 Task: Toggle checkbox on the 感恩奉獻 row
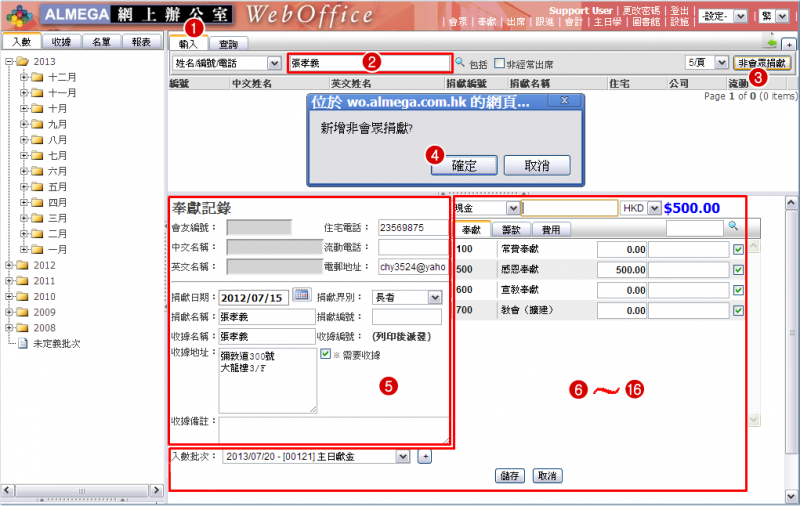coord(738,270)
